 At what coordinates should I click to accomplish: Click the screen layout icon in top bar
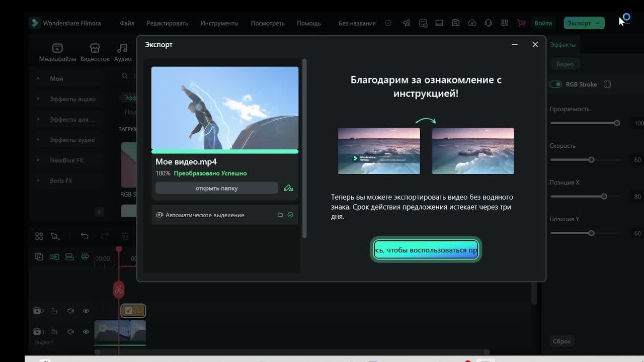tap(439, 23)
